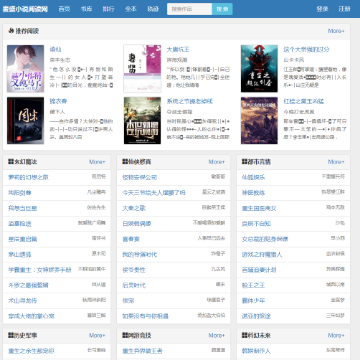360x360 pixels.
Task: Open the 登录 login link
Action: click(x=322, y=9)
